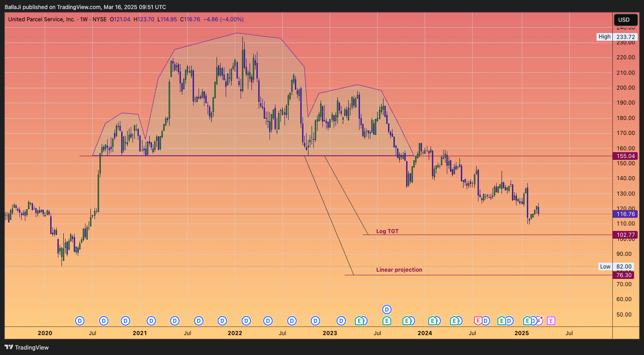The width and height of the screenshot is (644, 355).
Task: Click the BallaJi published attribution text
Action: pyautogui.click(x=85, y=7)
